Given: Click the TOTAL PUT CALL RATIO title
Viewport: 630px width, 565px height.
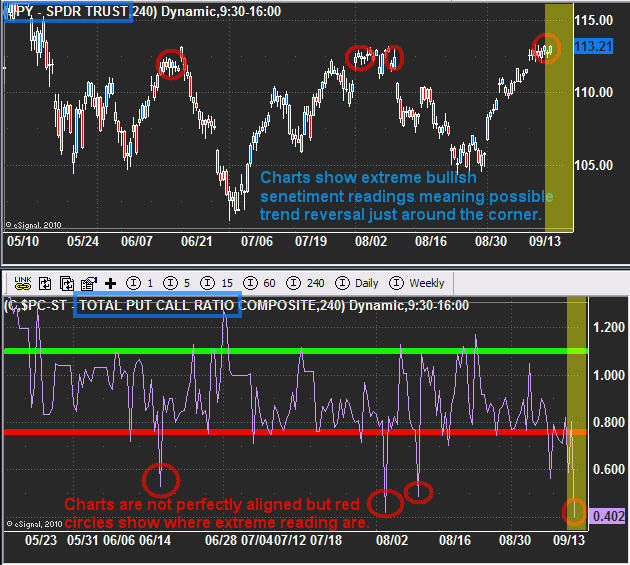Looking at the screenshot, I should coord(158,305).
